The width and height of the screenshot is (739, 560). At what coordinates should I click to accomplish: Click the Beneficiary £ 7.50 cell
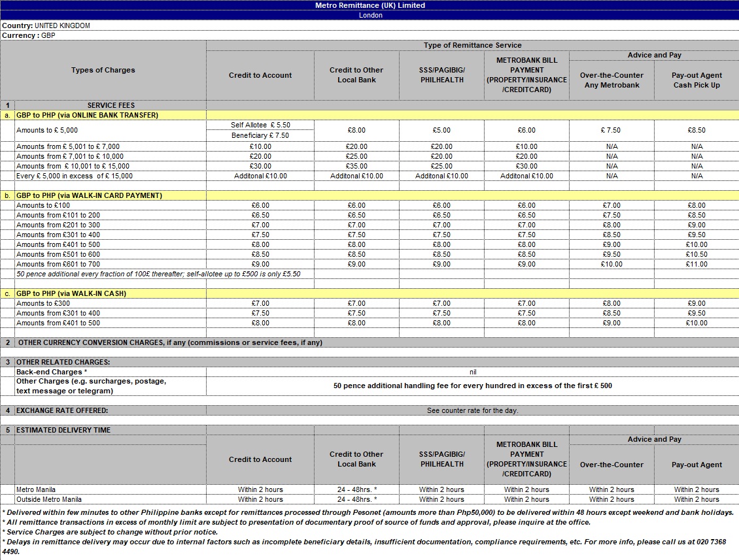coord(260,135)
